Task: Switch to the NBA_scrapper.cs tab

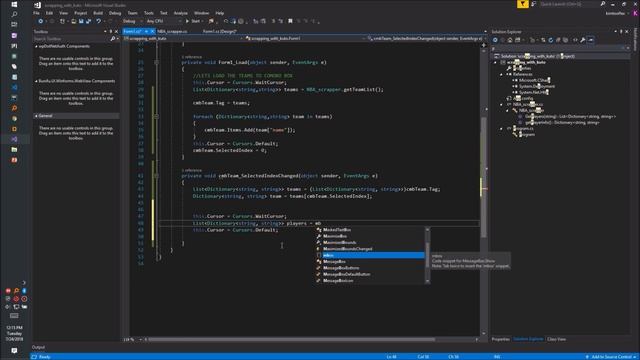Action: click(x=173, y=31)
